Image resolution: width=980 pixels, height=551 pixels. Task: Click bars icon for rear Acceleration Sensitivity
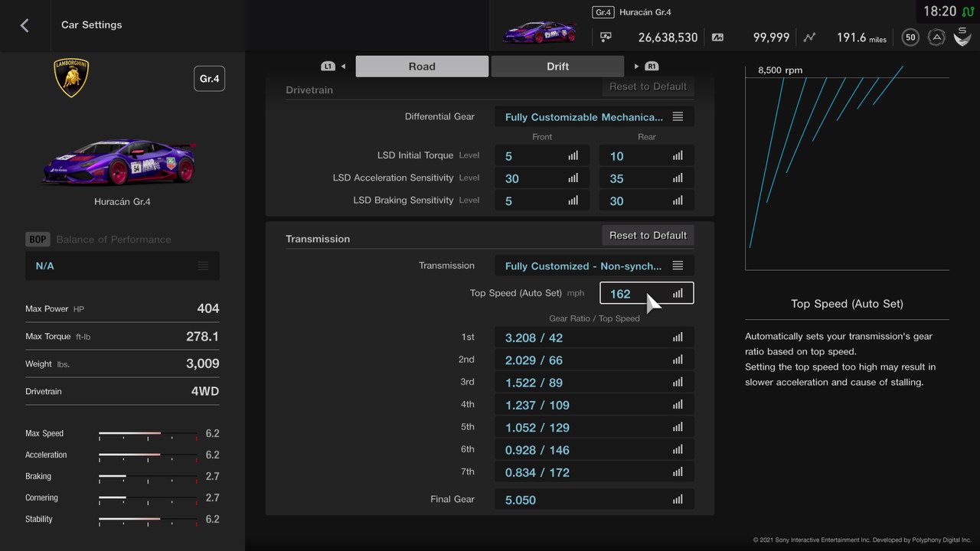(678, 178)
